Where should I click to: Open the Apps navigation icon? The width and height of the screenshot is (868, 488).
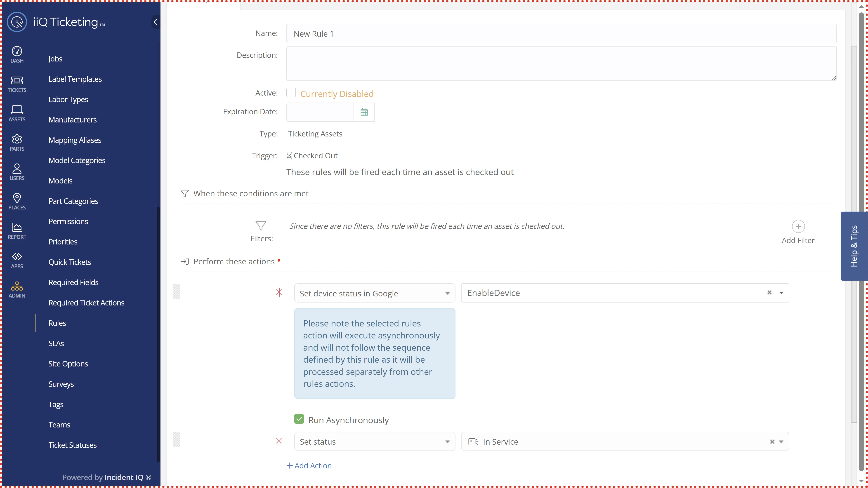point(17,260)
